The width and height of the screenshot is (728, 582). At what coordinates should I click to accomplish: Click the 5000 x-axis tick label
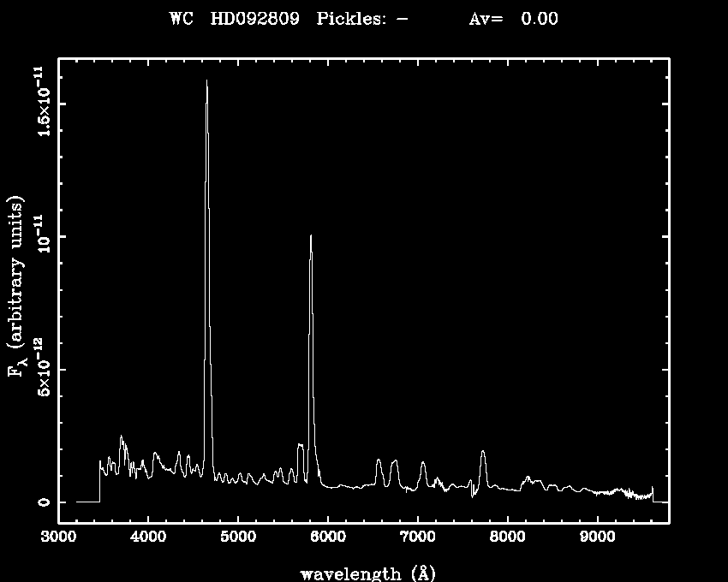(238, 537)
